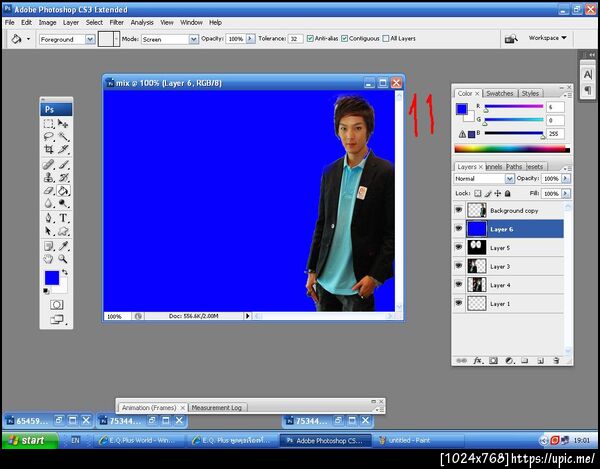
Task: Change screen mode button in toolbox
Action: tap(57, 319)
